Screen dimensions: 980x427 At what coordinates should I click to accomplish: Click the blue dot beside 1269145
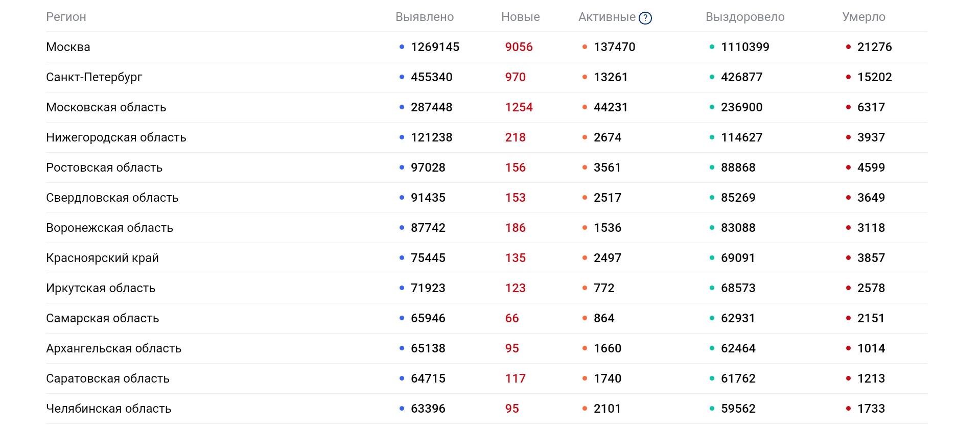402,47
